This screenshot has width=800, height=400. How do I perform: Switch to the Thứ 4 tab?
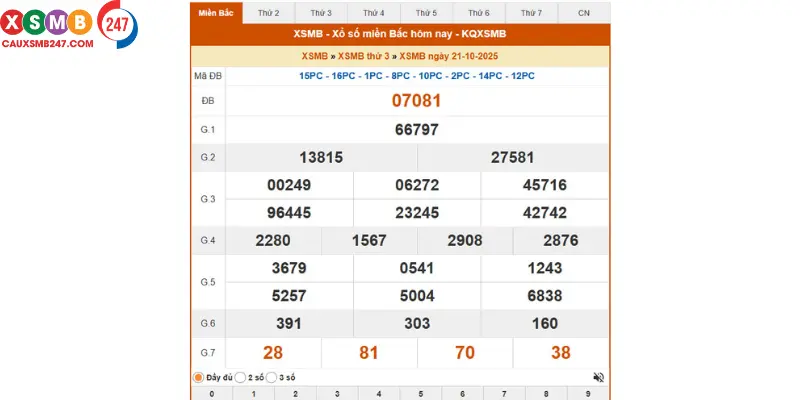click(x=374, y=13)
